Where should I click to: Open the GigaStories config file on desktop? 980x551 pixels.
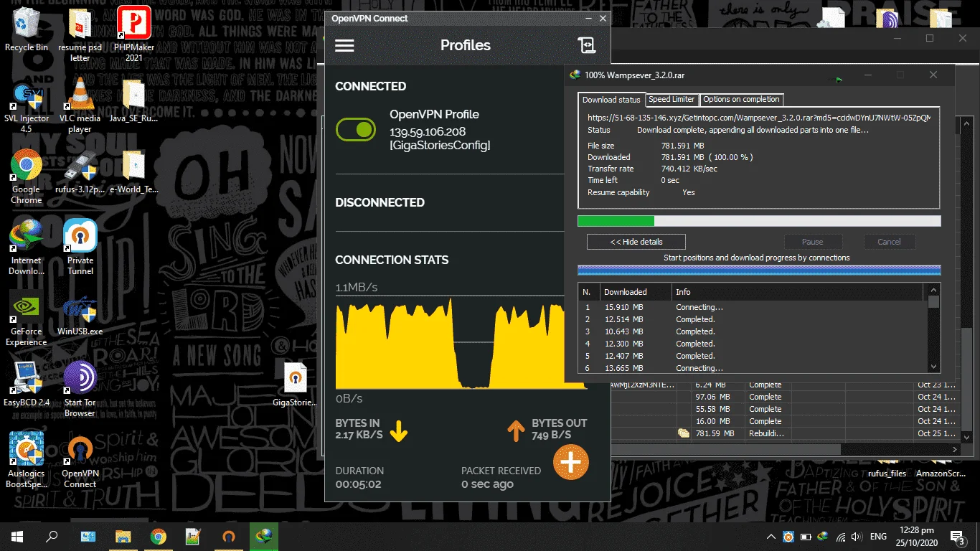click(295, 385)
